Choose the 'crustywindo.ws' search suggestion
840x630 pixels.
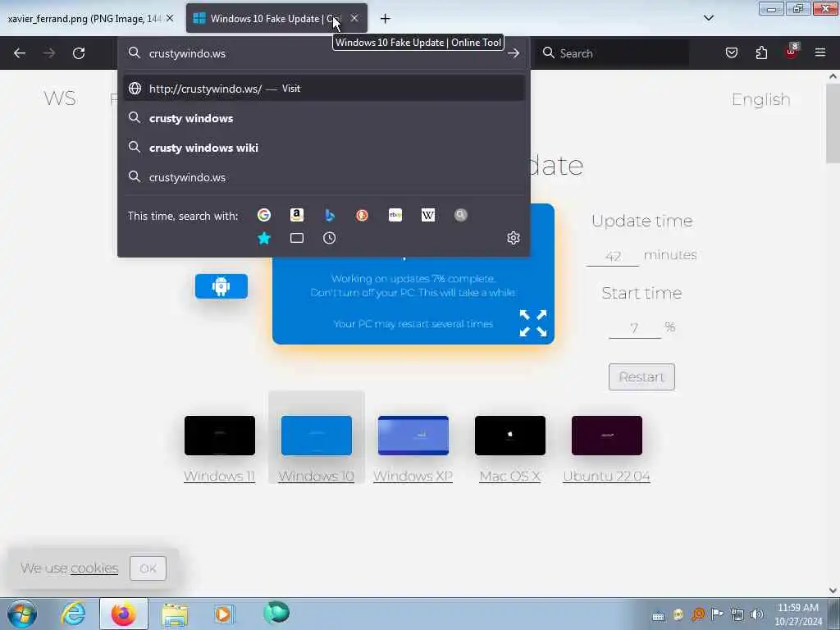point(324,177)
